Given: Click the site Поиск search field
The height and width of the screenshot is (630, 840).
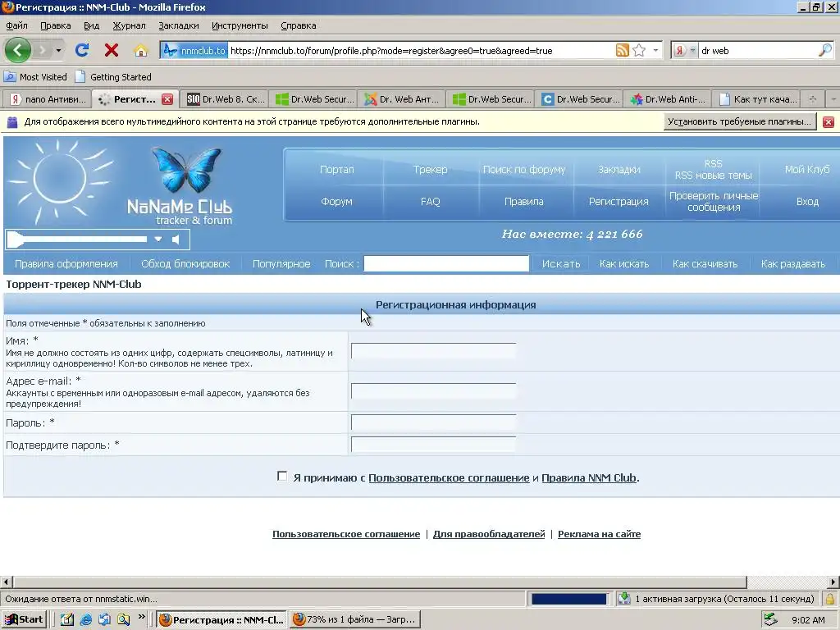Looking at the screenshot, I should 445,263.
